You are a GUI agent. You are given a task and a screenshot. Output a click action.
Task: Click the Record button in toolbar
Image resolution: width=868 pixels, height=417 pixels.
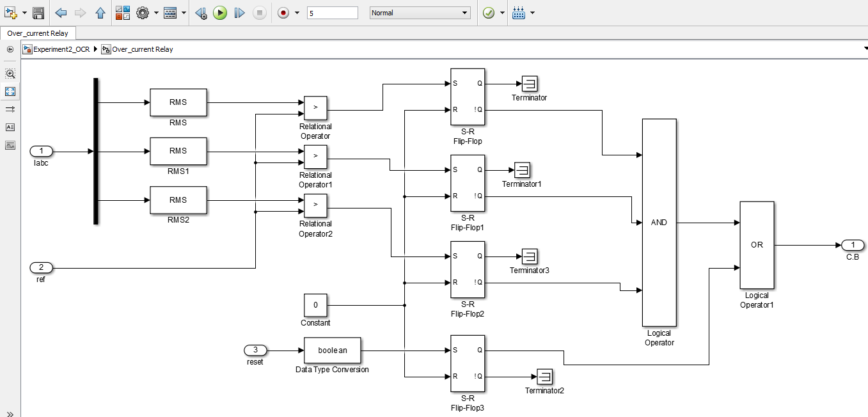coord(283,13)
